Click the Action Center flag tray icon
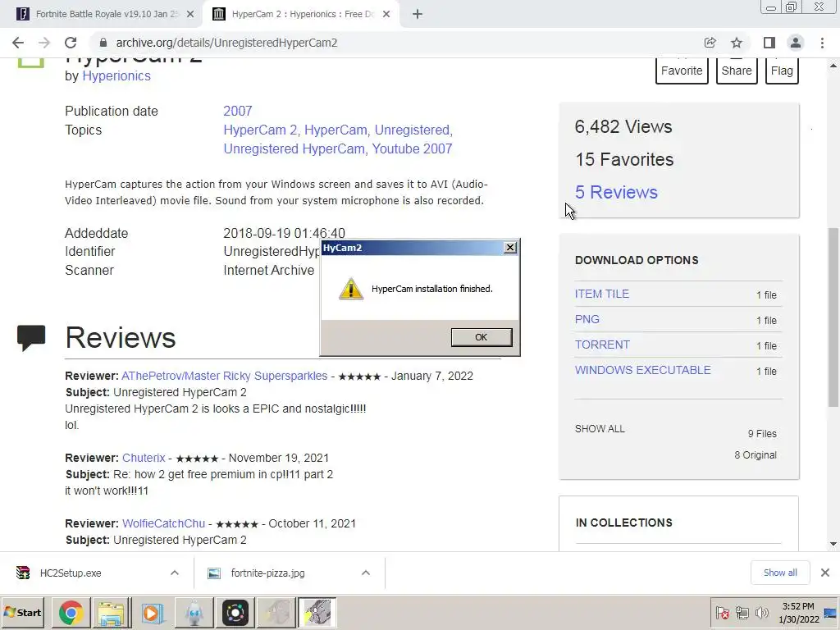The width and height of the screenshot is (840, 630). [722, 612]
